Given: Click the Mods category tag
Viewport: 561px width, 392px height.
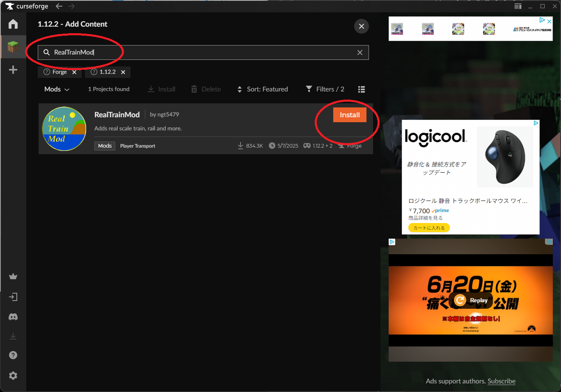Looking at the screenshot, I should (105, 146).
